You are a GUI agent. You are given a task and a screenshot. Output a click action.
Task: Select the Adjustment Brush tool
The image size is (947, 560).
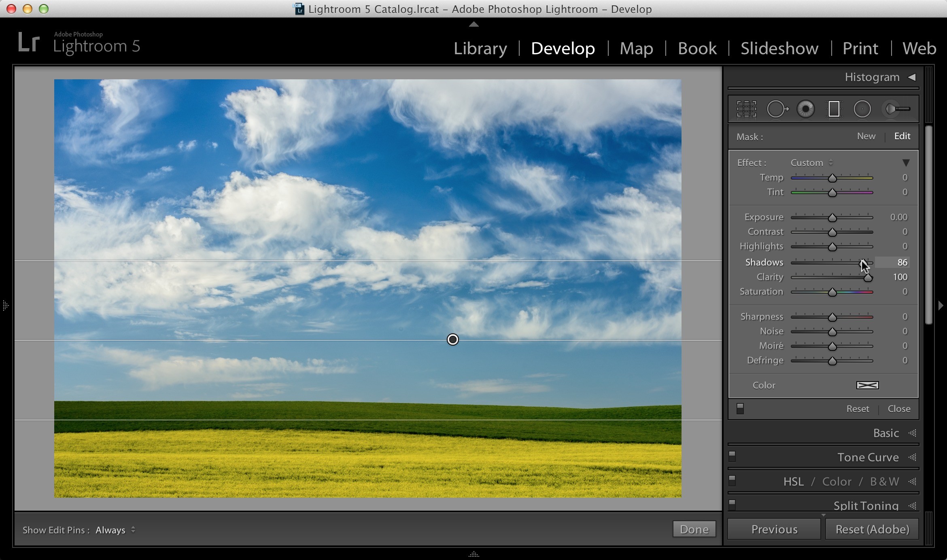click(898, 109)
